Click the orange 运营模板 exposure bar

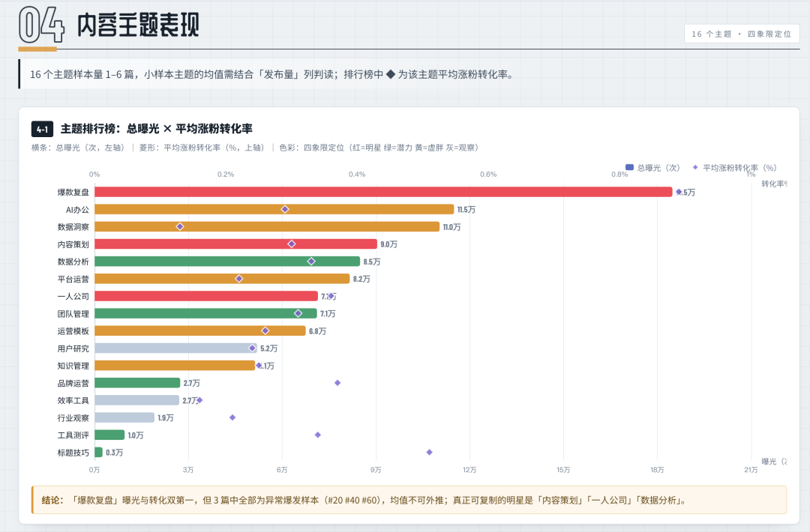pos(200,330)
